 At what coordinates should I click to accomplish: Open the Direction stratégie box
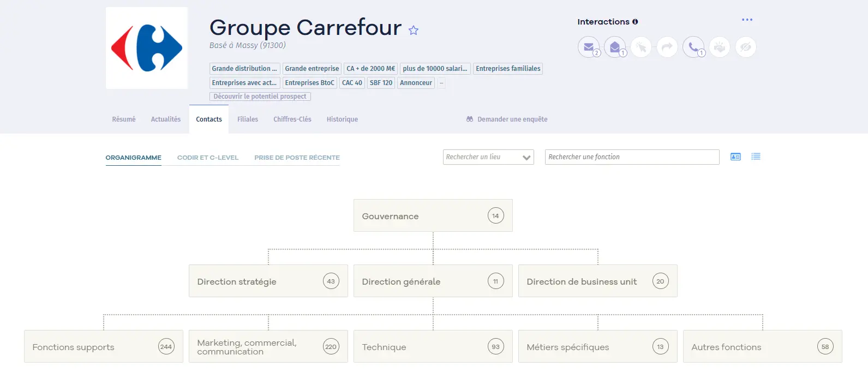point(268,281)
